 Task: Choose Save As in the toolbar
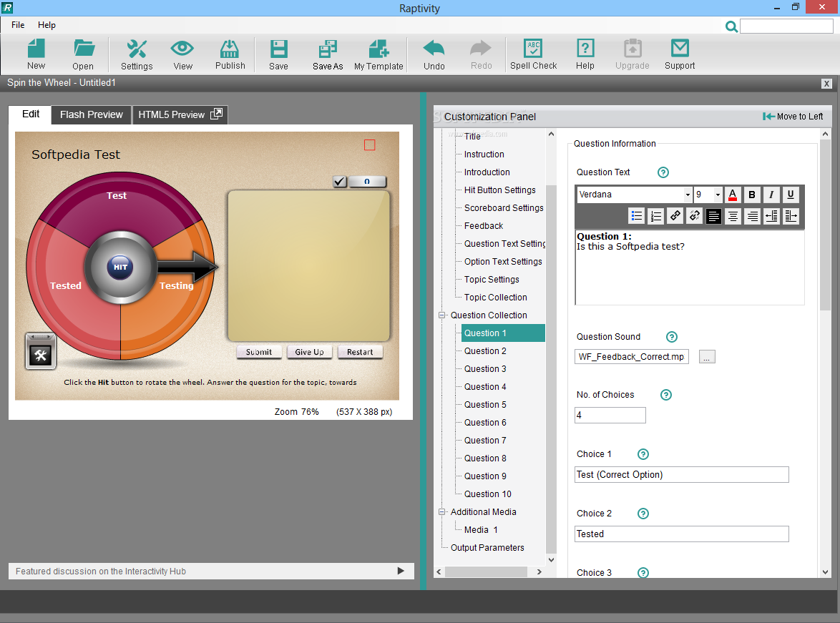coord(328,54)
